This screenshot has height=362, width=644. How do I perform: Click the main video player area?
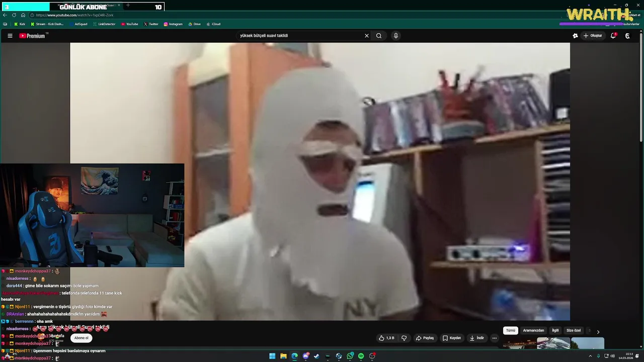(320, 181)
